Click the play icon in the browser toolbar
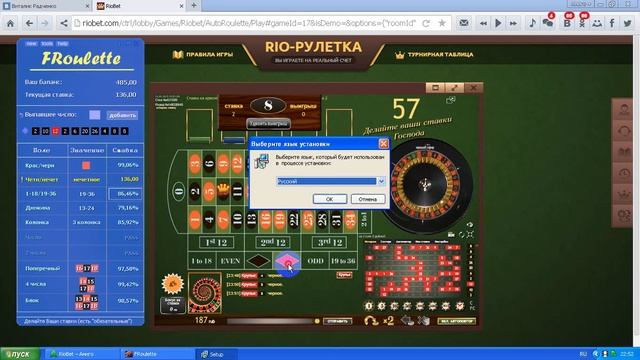The image size is (640, 360). pyautogui.click(x=498, y=23)
